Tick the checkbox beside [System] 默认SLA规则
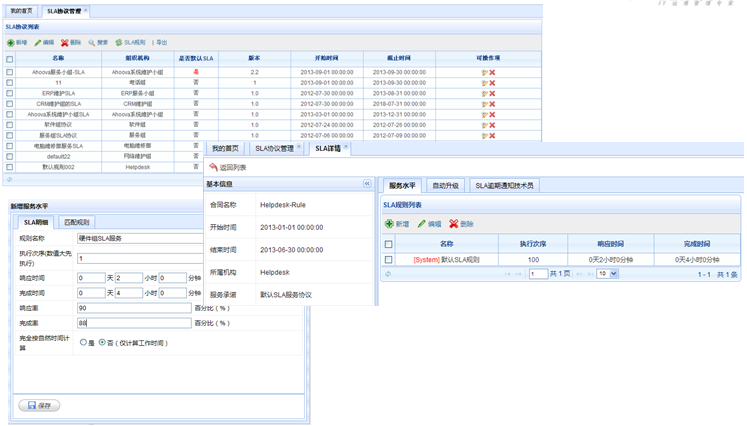This screenshot has width=747, height=426. pos(389,260)
